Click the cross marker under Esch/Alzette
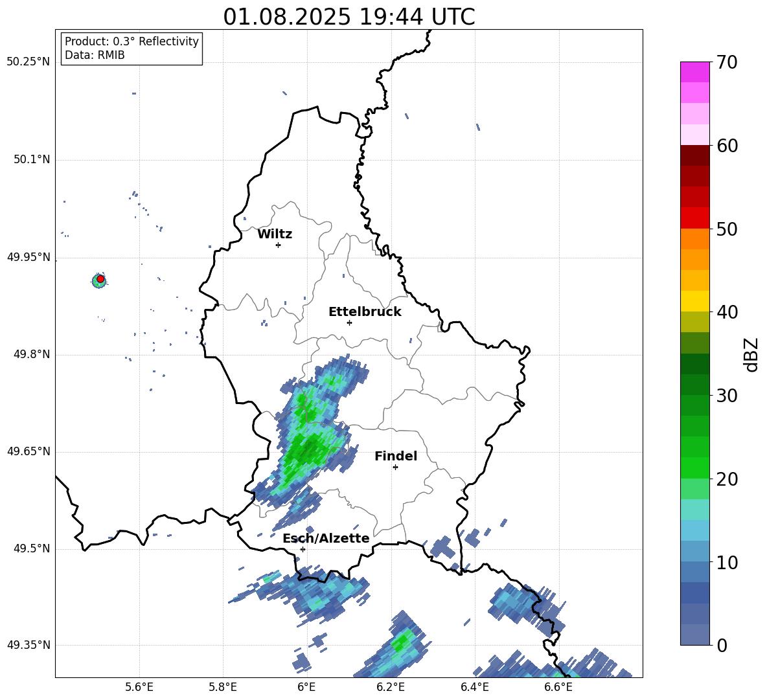Viewport: 767px width, 700px height. (x=303, y=549)
